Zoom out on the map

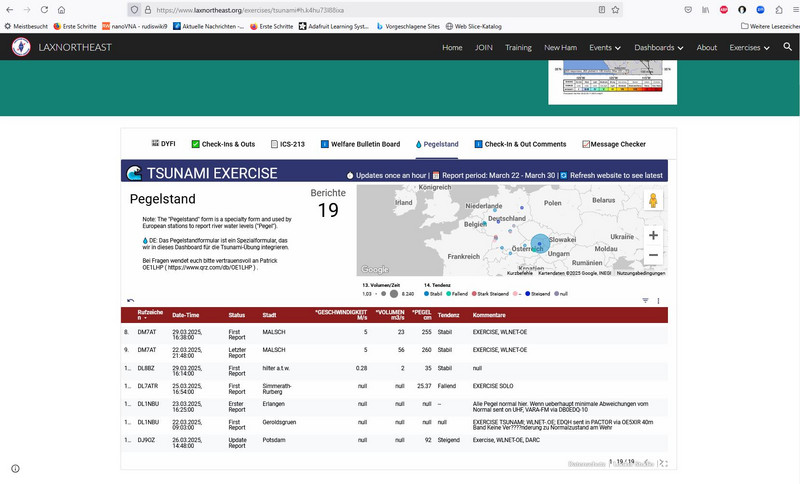(x=653, y=255)
